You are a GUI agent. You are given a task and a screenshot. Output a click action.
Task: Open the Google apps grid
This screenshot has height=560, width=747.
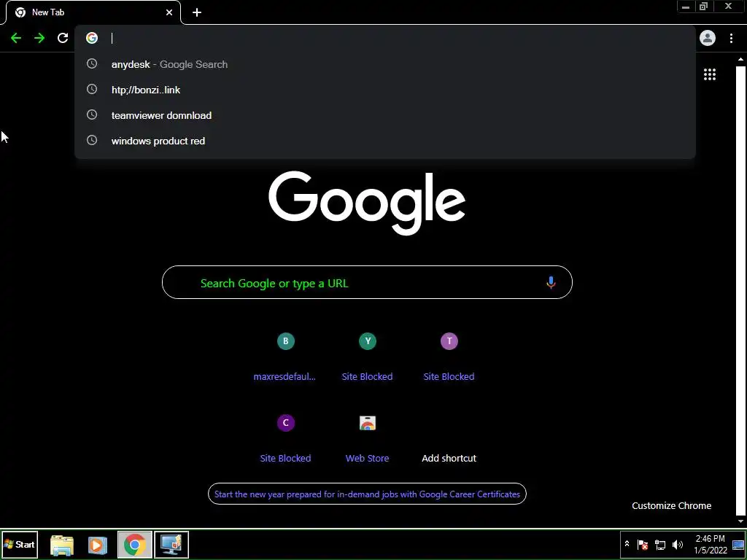(710, 74)
